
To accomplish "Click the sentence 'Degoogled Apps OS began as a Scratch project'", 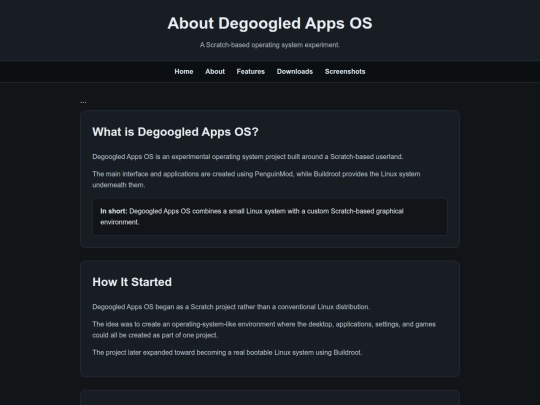I will (x=231, y=307).
